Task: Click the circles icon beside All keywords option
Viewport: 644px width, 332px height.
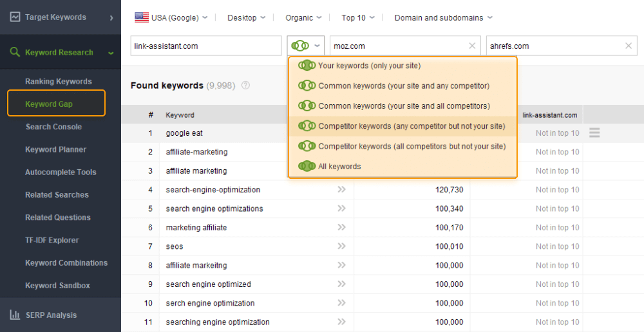Action: tap(307, 166)
